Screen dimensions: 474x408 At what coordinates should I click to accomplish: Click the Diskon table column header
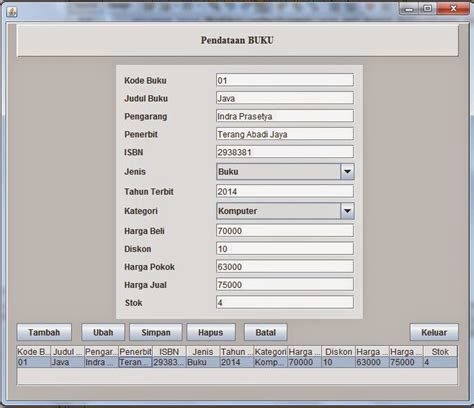339,352
